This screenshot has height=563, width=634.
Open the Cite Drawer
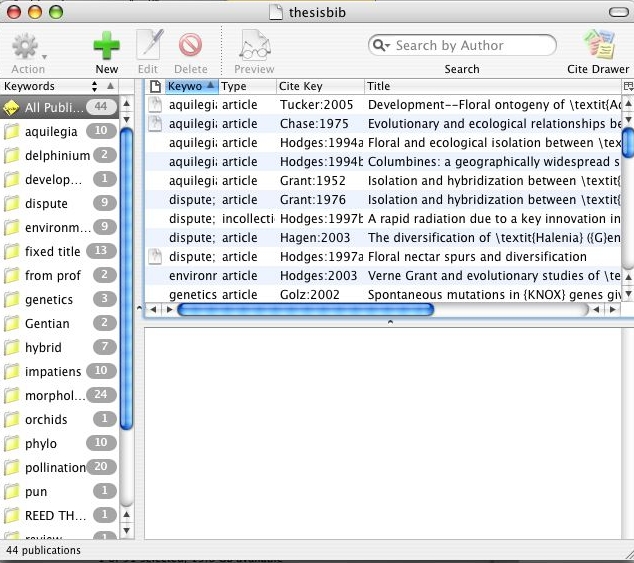click(x=598, y=46)
